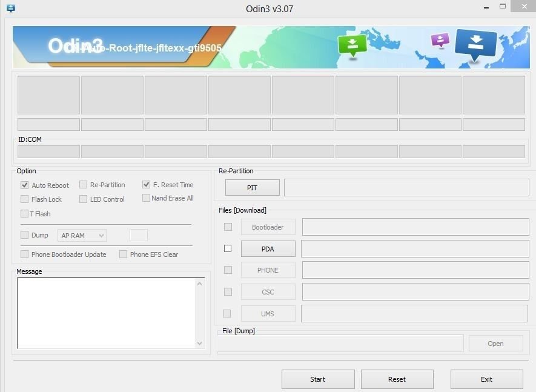Click the CSC file button
This screenshot has width=536, height=392.
click(268, 292)
